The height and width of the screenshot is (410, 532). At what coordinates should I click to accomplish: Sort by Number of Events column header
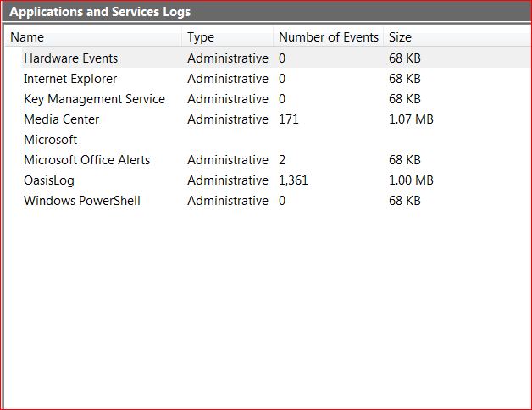coord(328,37)
